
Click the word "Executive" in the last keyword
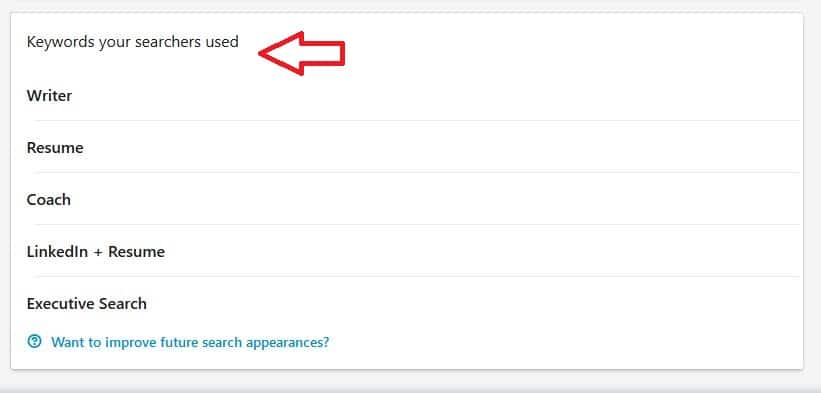point(57,304)
